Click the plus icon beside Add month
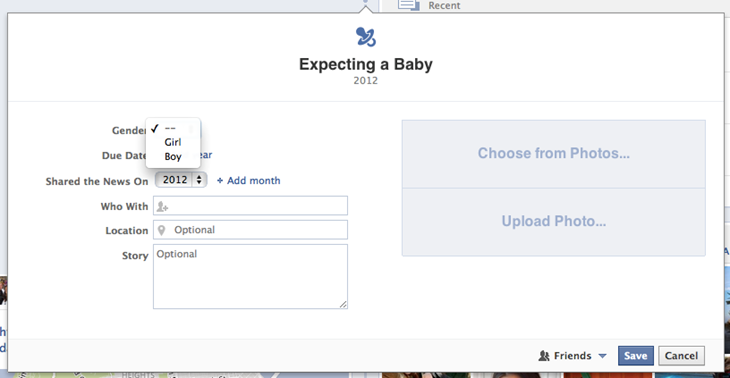Screen dimensions: 730x378 tap(220, 181)
